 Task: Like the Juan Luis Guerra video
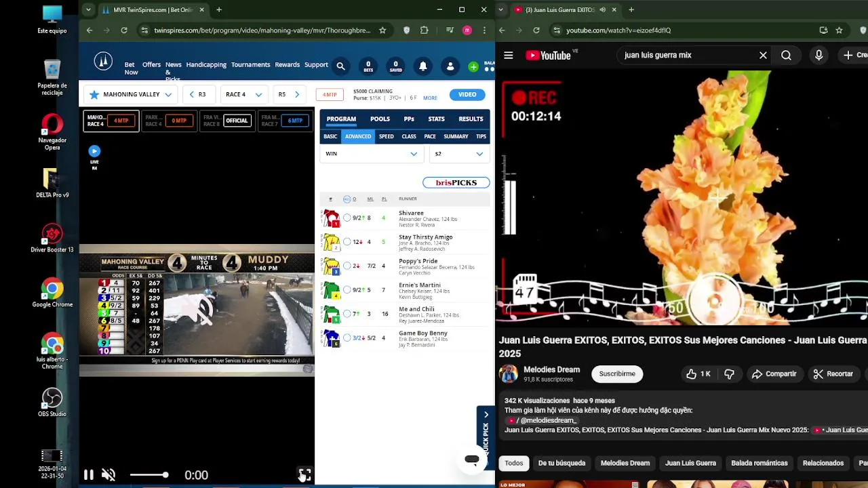698,373
